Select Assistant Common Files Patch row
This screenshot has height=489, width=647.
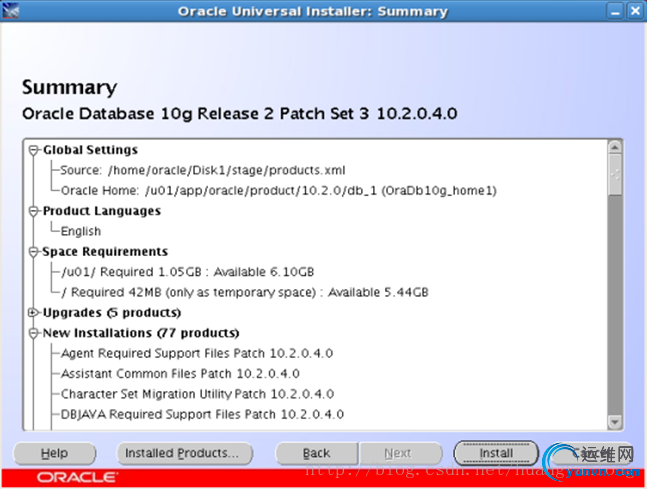[180, 373]
